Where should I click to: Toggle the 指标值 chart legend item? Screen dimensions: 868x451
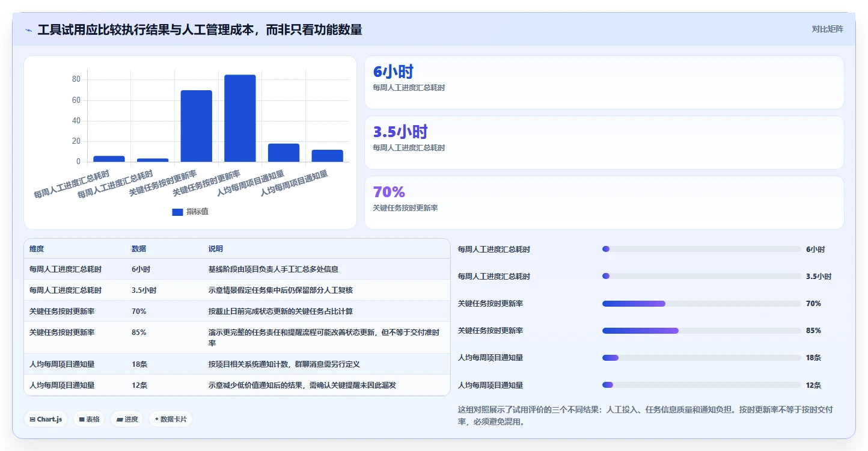pyautogui.click(x=190, y=212)
